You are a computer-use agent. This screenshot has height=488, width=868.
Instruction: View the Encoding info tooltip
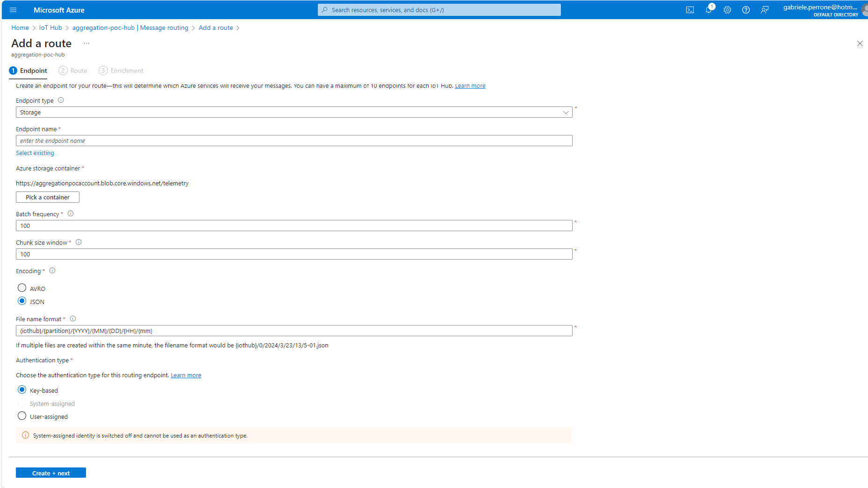[x=52, y=270]
